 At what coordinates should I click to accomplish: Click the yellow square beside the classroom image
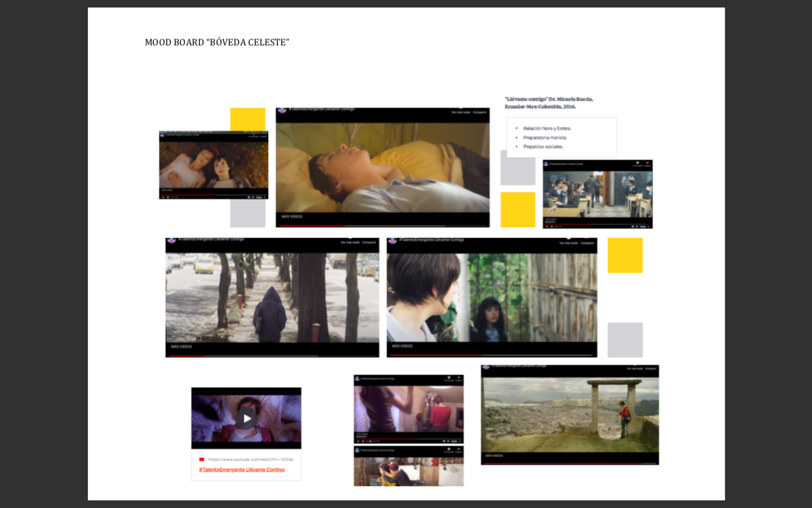518,209
